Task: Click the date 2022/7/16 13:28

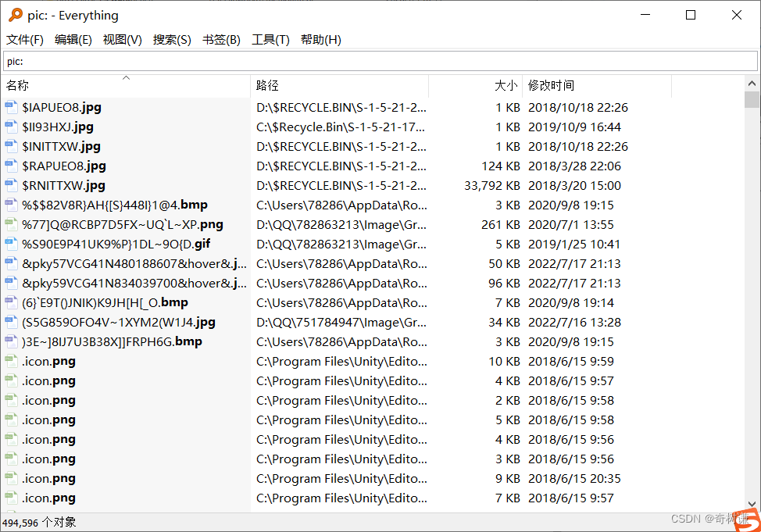Action: [x=574, y=322]
